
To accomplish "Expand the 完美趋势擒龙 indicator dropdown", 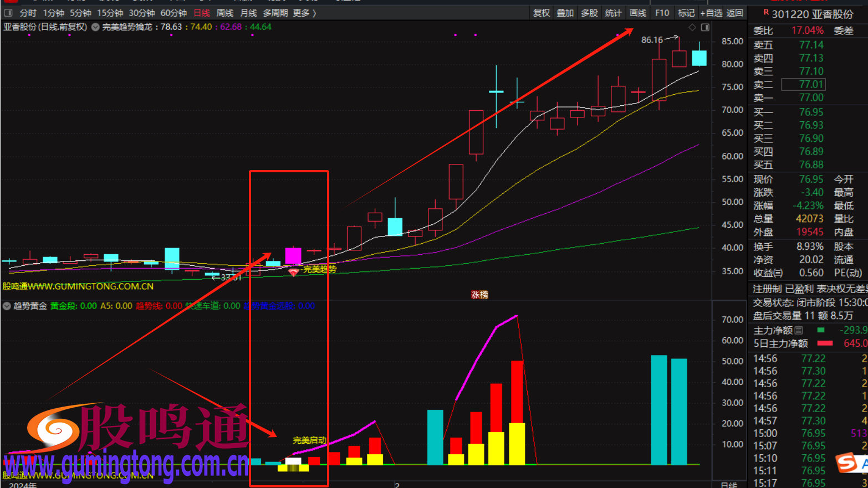I will coord(95,27).
